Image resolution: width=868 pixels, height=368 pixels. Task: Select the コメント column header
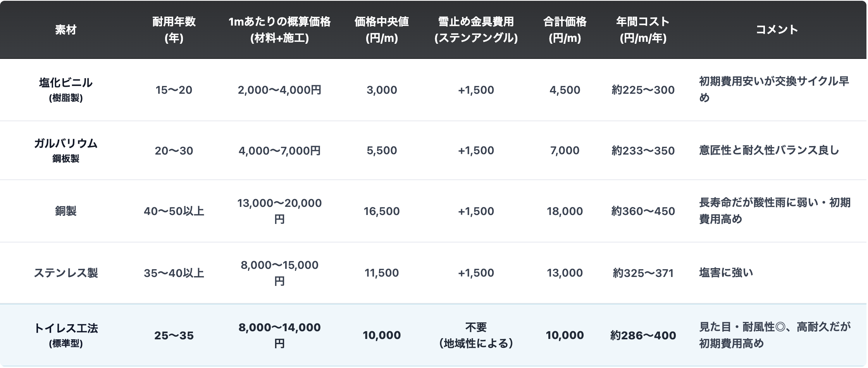pyautogui.click(x=777, y=30)
